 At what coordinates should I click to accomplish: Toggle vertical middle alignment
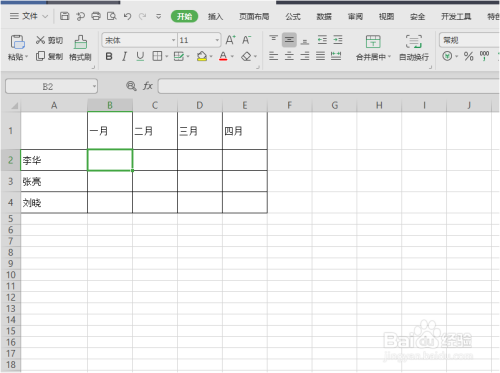point(289,40)
